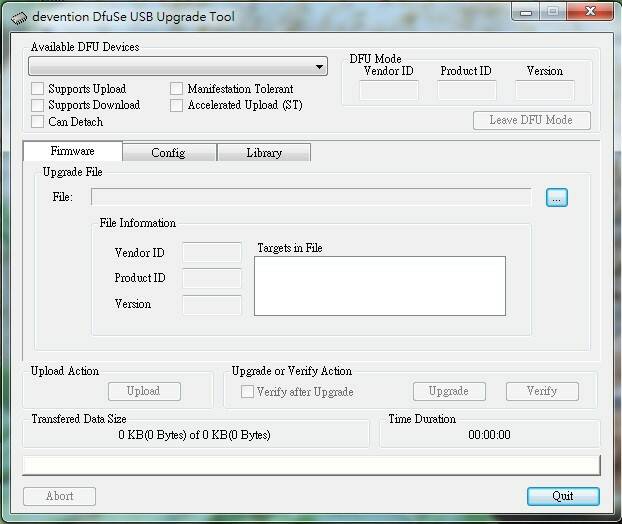Click the Quit button
The width and height of the screenshot is (622, 524).
tap(563, 496)
